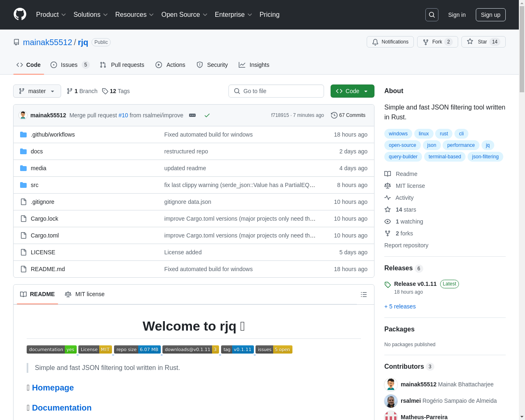This screenshot has width=525, height=420.
Task: Open the Enterprise dropdown menu
Action: click(x=233, y=15)
